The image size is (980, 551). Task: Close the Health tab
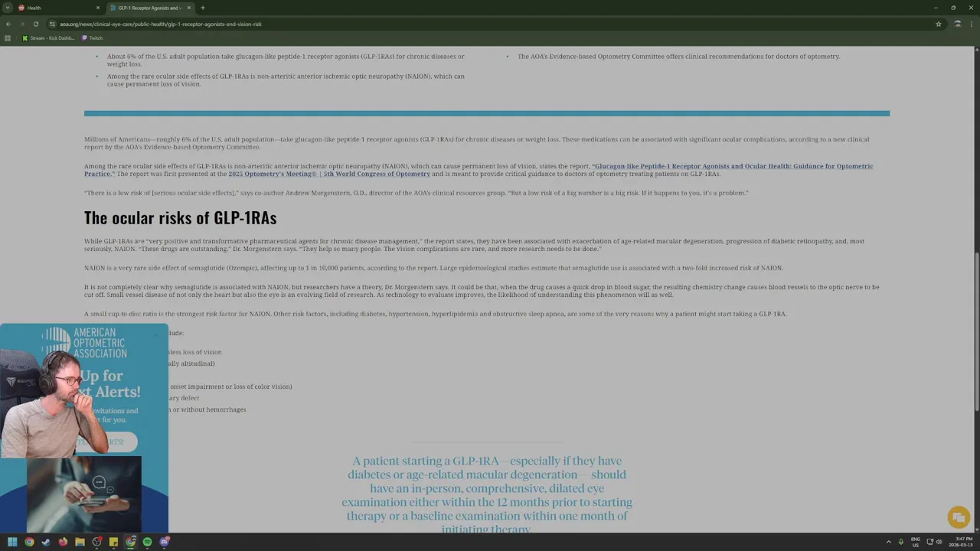98,8
